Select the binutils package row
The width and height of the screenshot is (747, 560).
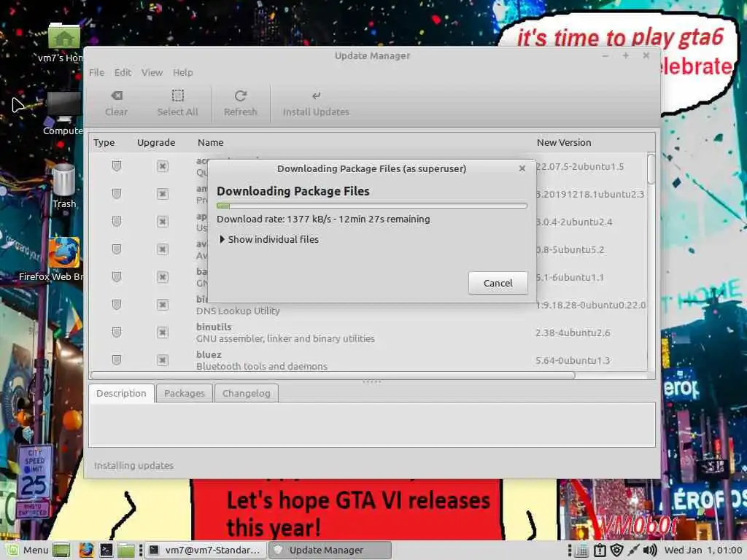pyautogui.click(x=368, y=332)
